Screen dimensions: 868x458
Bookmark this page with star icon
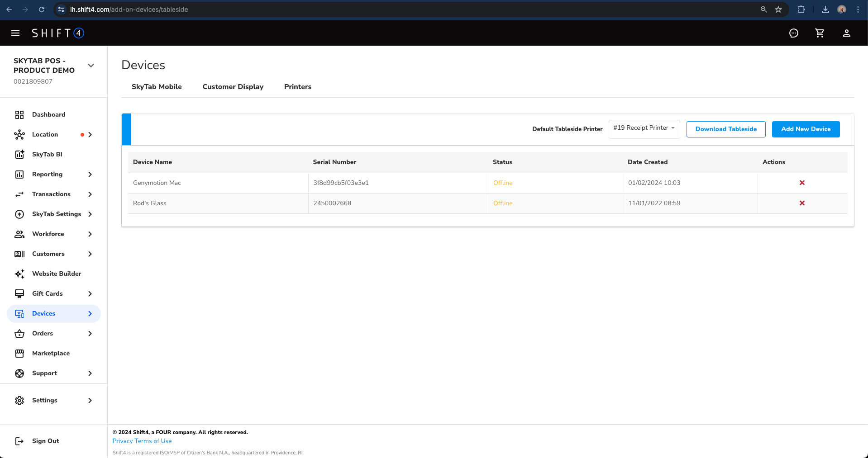coord(778,9)
